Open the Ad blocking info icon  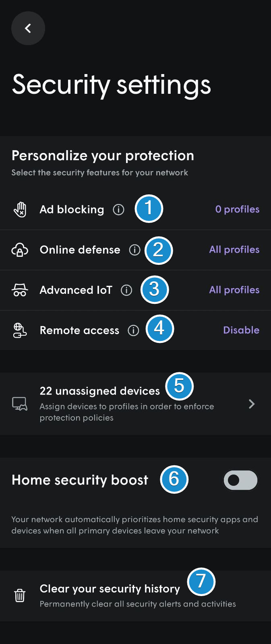coord(118,210)
